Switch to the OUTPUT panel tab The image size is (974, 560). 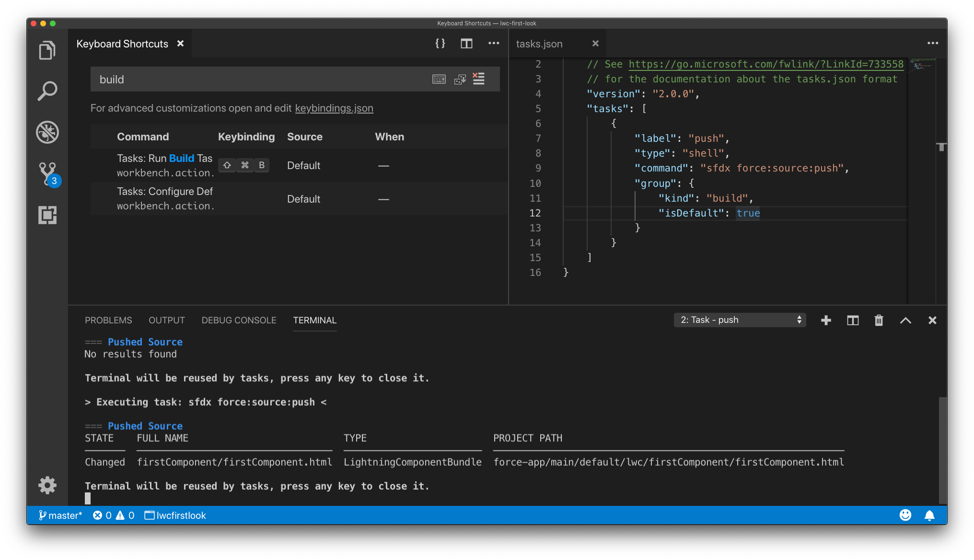pos(166,320)
